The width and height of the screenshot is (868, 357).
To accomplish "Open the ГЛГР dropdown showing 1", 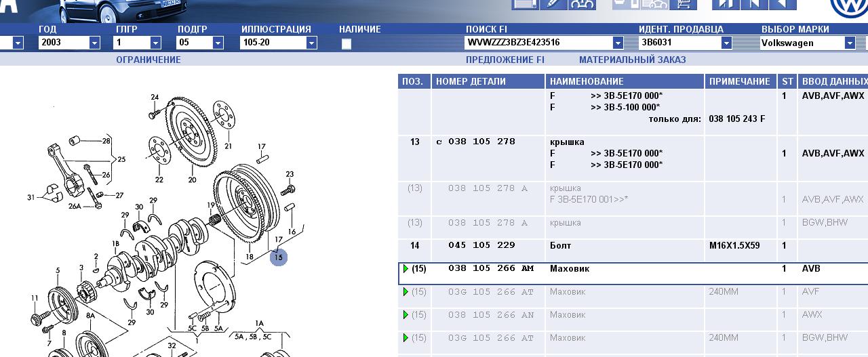I will [155, 43].
